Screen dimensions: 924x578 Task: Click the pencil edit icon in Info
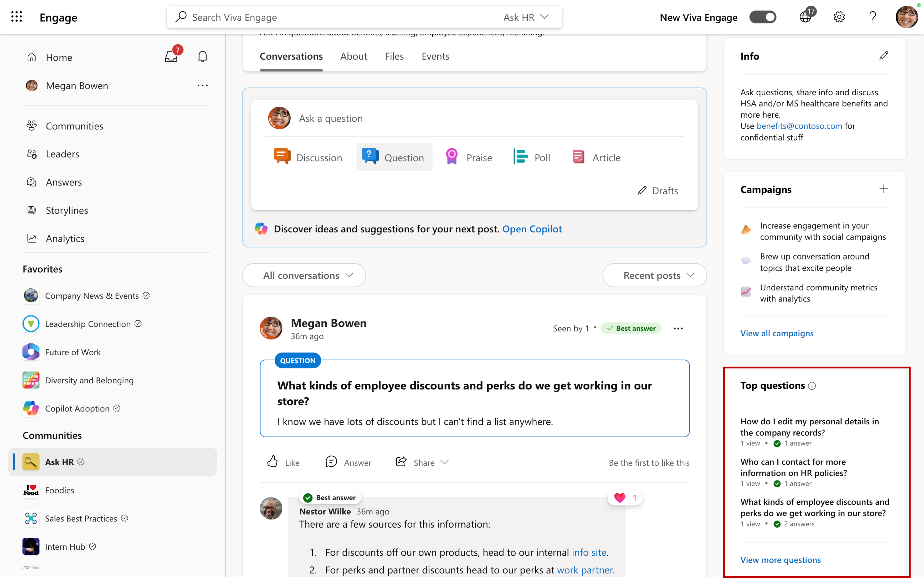tap(884, 56)
